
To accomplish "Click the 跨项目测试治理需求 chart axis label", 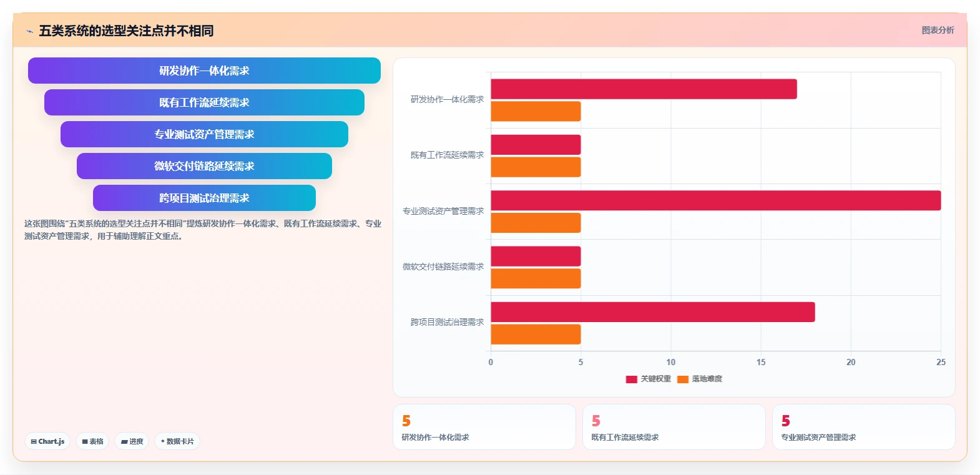I will coord(447,322).
